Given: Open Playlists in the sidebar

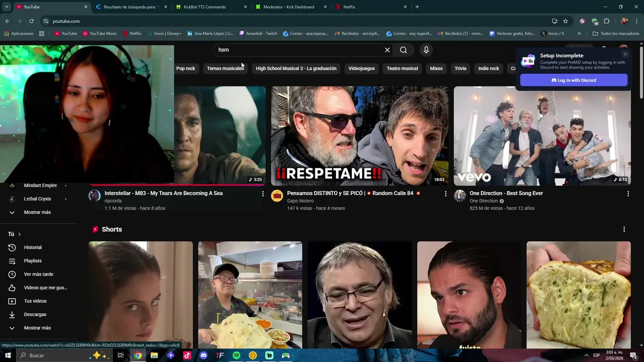Looking at the screenshot, I should [38, 261].
